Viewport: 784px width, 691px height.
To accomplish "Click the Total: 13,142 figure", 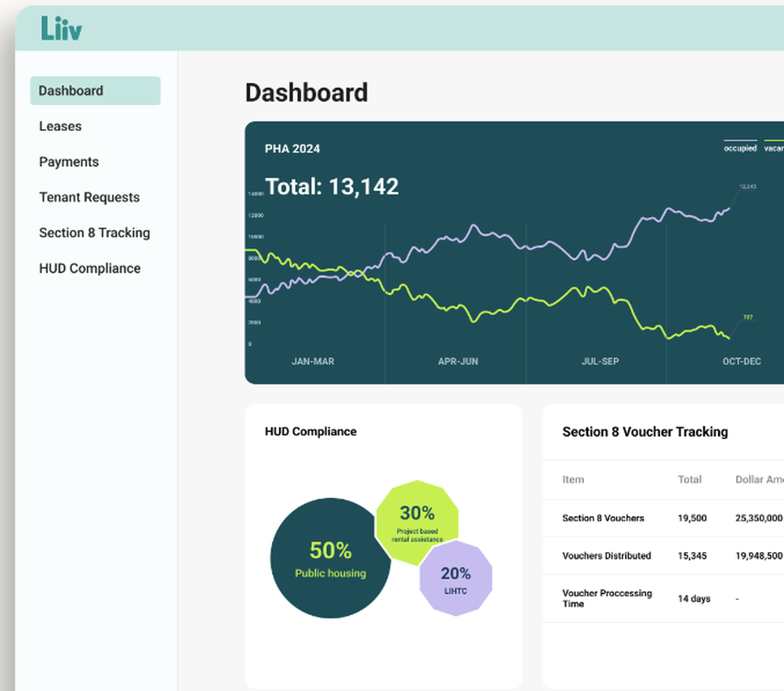I will pyautogui.click(x=332, y=187).
